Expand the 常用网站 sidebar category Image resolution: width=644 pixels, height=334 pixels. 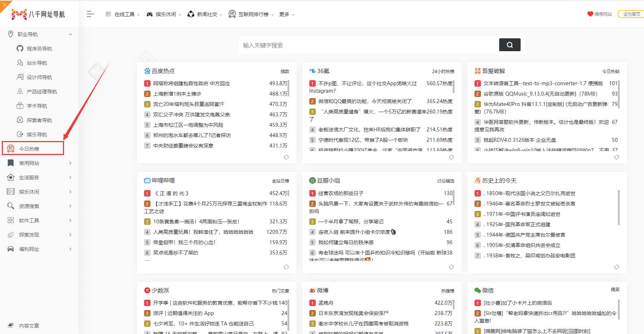[x=70, y=163]
